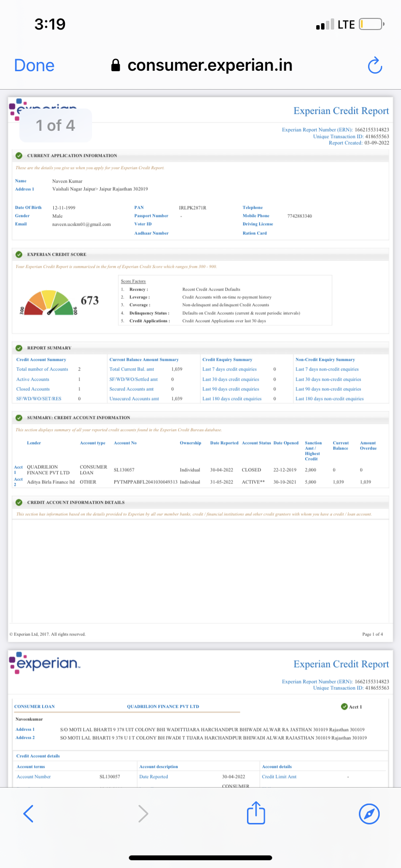Select the credit score value 673
Viewport: 401px width, 868px height.
coord(90,300)
